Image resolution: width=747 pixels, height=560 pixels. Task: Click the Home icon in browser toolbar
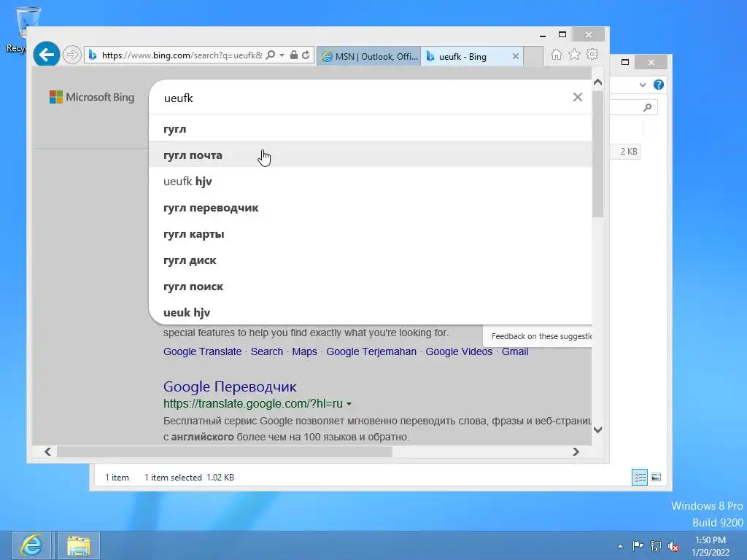coord(556,55)
